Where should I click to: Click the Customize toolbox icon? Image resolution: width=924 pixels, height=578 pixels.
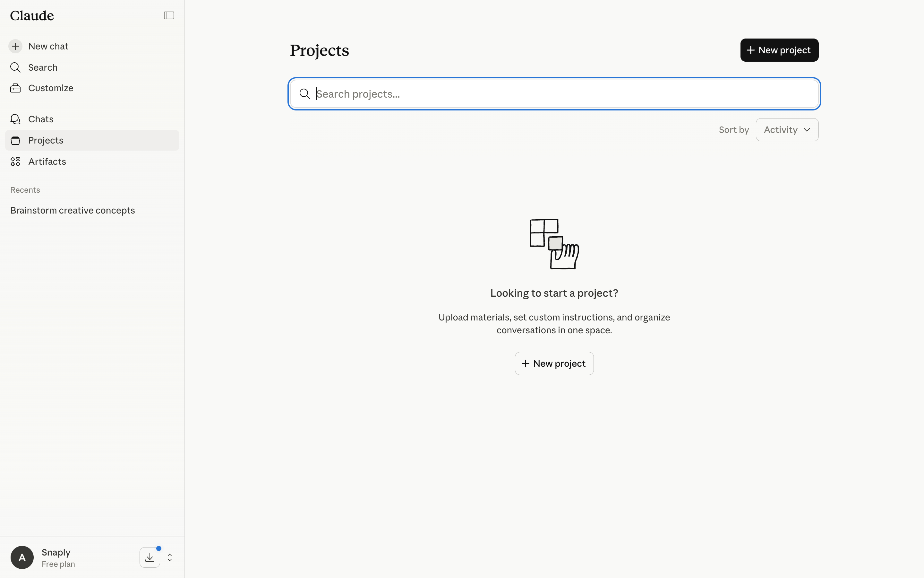[x=15, y=88]
